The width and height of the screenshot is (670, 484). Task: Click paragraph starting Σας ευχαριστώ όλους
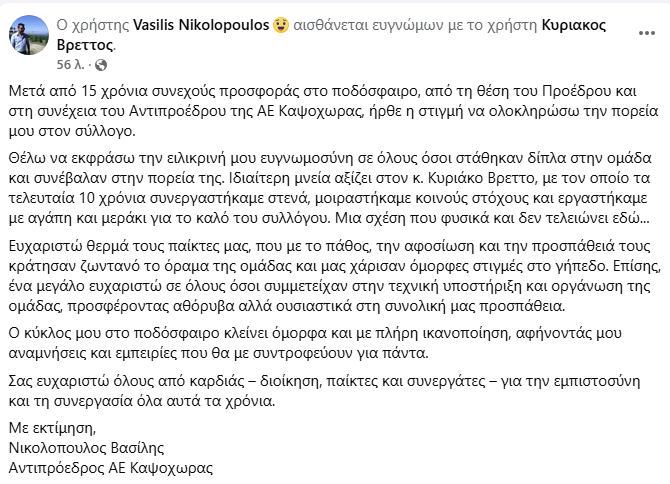[324, 391]
